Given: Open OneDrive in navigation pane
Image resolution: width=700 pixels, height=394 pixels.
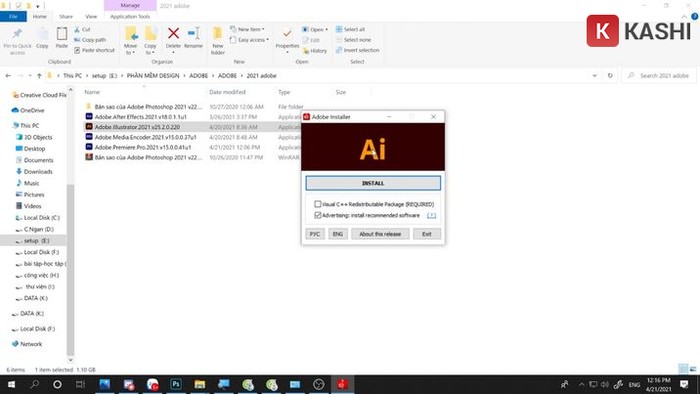Looking at the screenshot, I should (x=32, y=110).
